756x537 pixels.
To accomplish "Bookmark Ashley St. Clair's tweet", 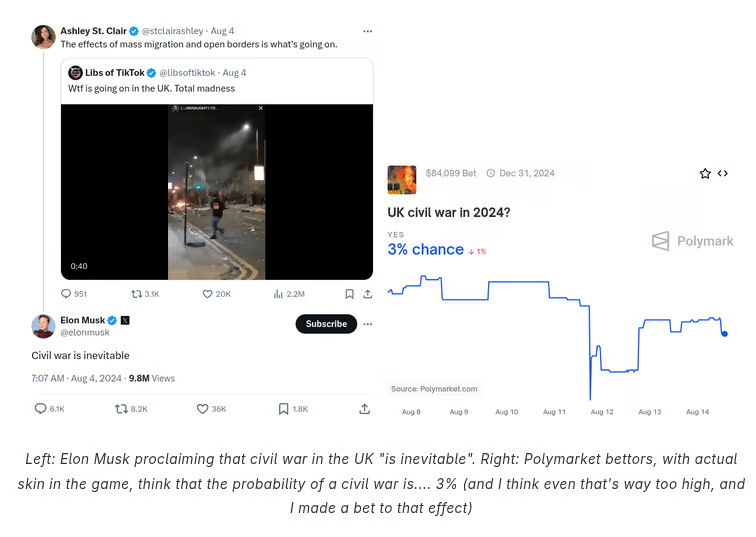I will 349,294.
